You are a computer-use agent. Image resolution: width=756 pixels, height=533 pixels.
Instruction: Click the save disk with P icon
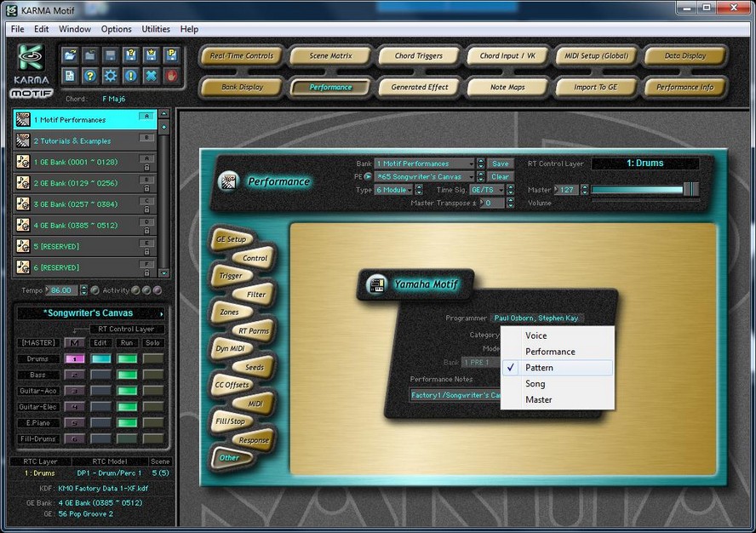click(x=171, y=55)
